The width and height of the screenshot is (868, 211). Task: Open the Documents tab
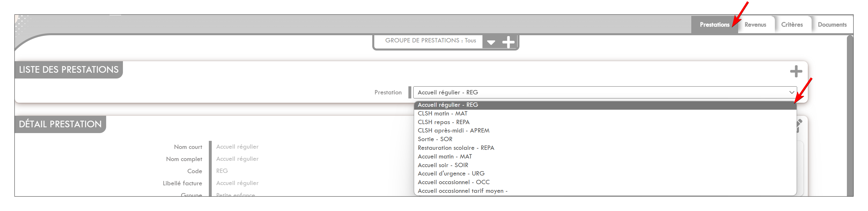click(x=832, y=25)
